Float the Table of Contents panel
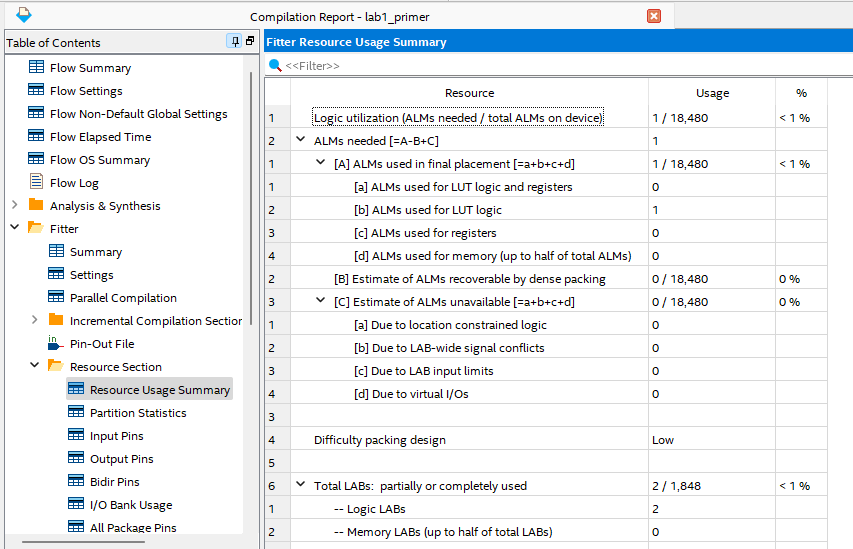 250,41
